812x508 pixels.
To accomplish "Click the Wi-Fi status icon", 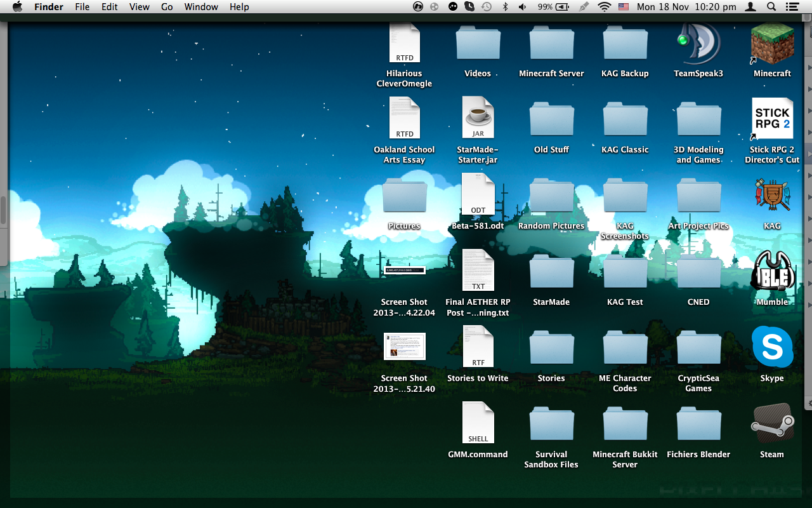I will pos(605,7).
